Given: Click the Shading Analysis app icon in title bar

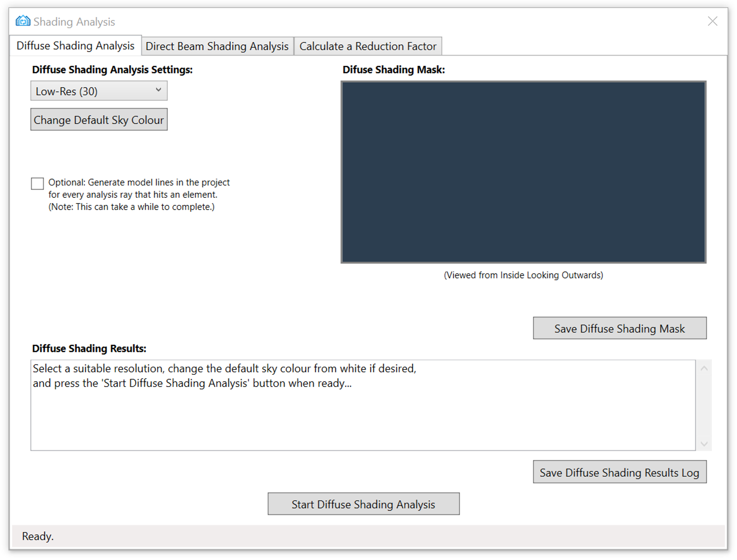Looking at the screenshot, I should point(23,21).
